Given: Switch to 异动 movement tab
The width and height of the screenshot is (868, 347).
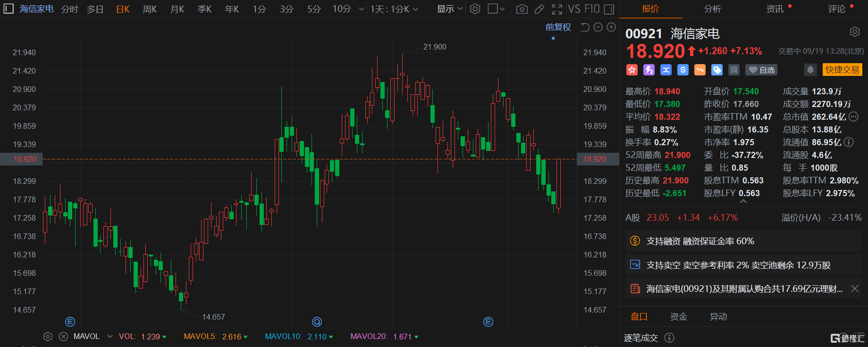Looking at the screenshot, I should (718, 317).
